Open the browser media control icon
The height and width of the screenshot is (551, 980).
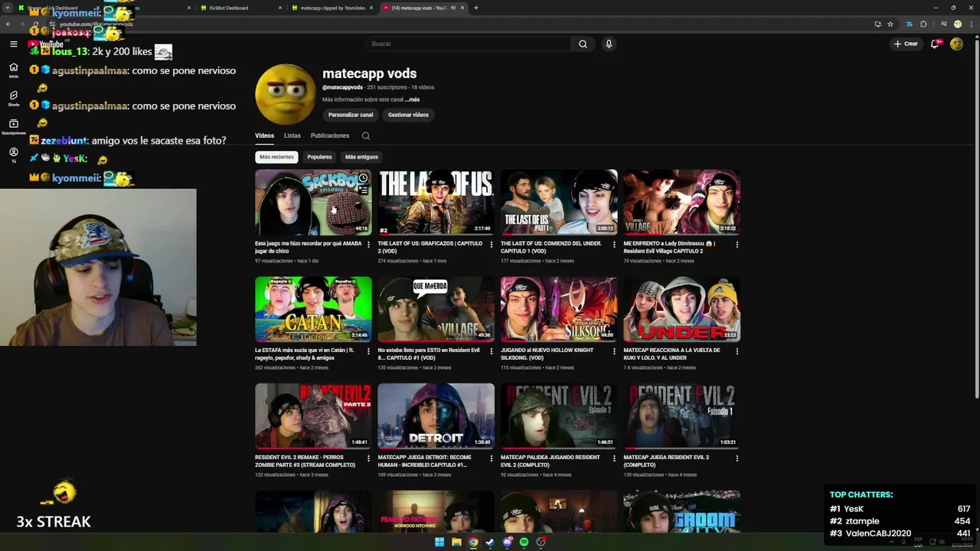(943, 24)
